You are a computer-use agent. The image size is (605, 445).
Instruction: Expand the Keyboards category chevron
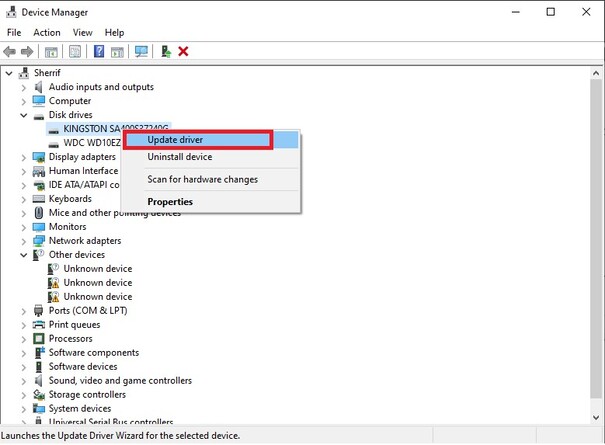[x=24, y=200]
